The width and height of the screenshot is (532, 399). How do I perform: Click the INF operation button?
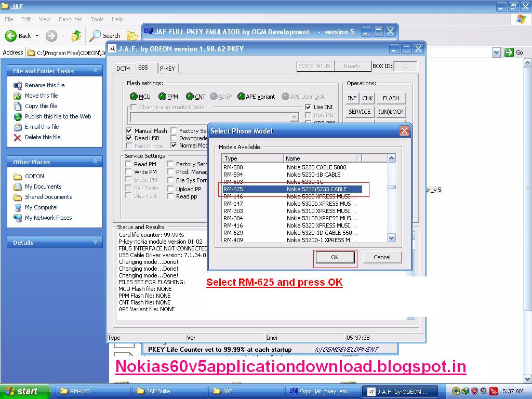click(352, 98)
